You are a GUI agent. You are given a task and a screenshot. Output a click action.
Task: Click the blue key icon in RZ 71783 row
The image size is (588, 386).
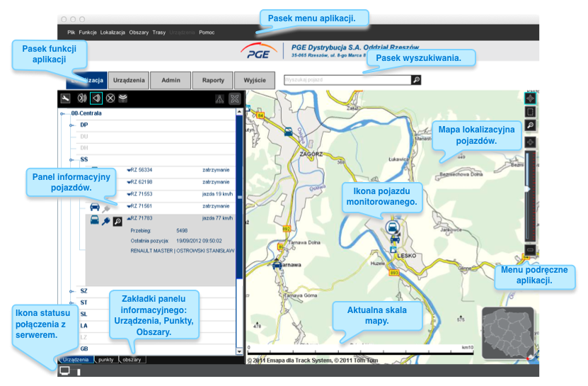click(x=105, y=221)
